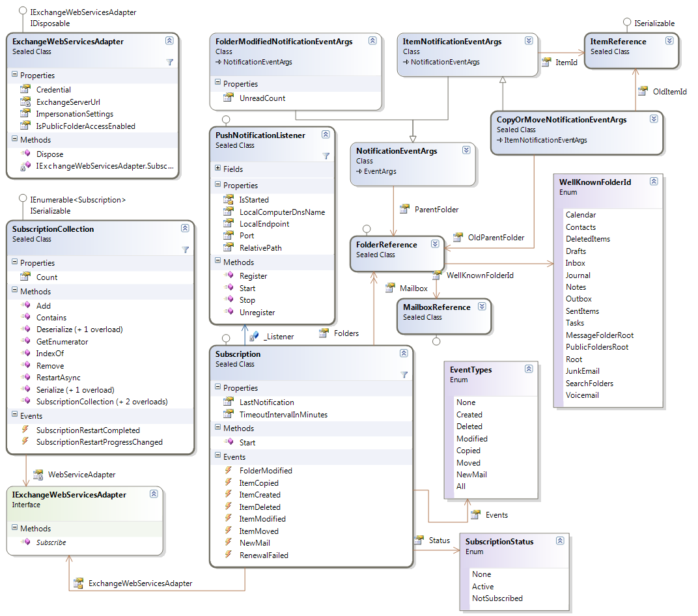Click filter icon in SubscriptionCollection header
This screenshot has width=698, height=616.
186,249
